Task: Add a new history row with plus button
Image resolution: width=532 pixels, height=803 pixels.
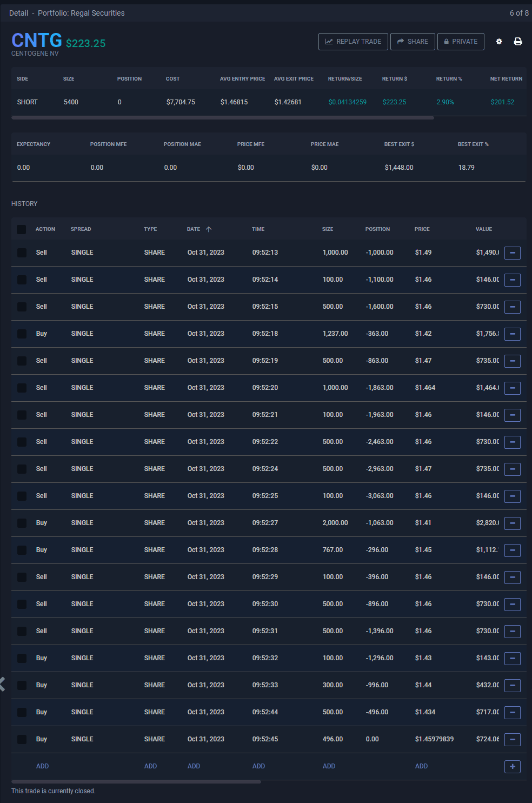Action: tap(513, 766)
